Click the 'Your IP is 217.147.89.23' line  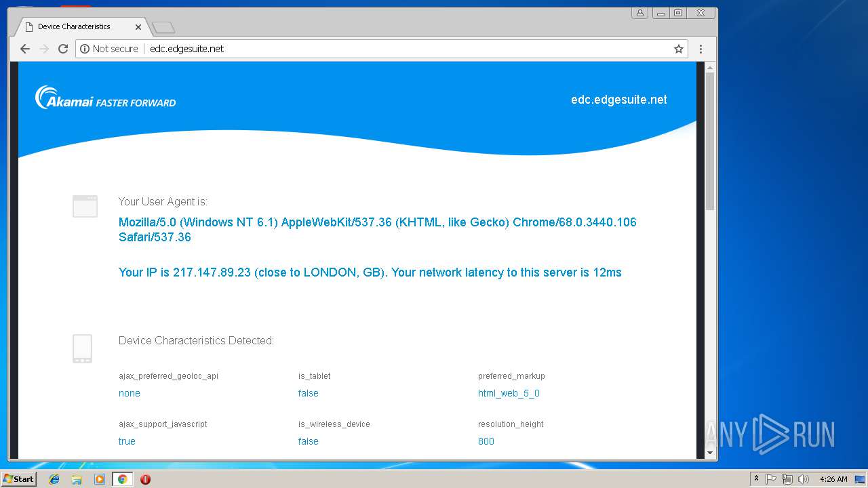pos(370,272)
